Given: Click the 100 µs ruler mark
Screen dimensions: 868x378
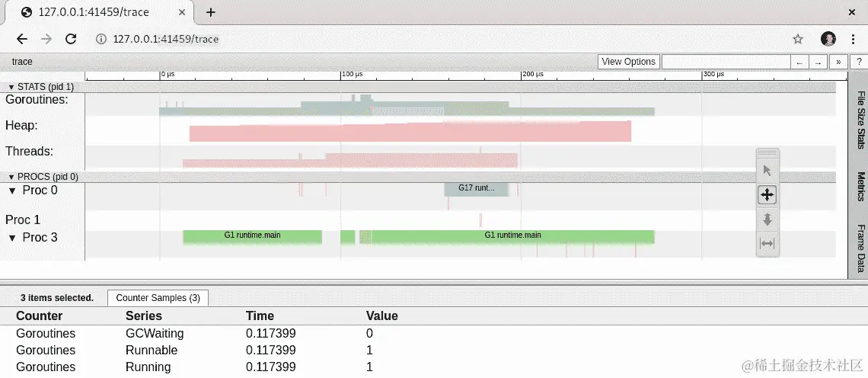Looking at the screenshot, I should 352,74.
